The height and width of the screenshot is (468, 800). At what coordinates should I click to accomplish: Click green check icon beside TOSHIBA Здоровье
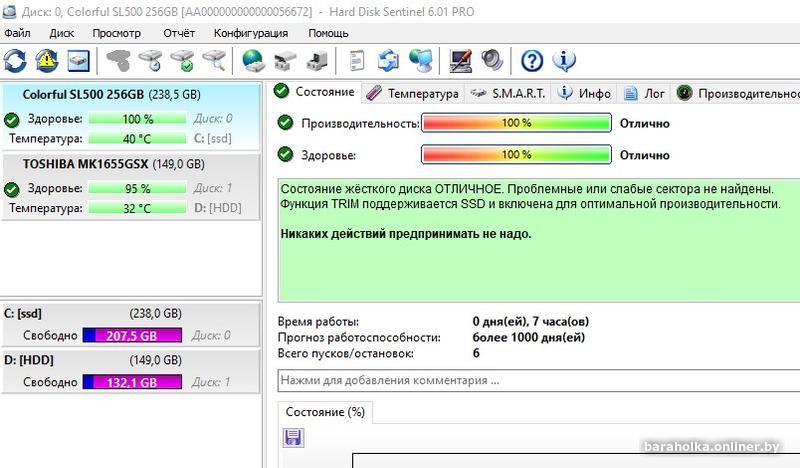tap(11, 189)
